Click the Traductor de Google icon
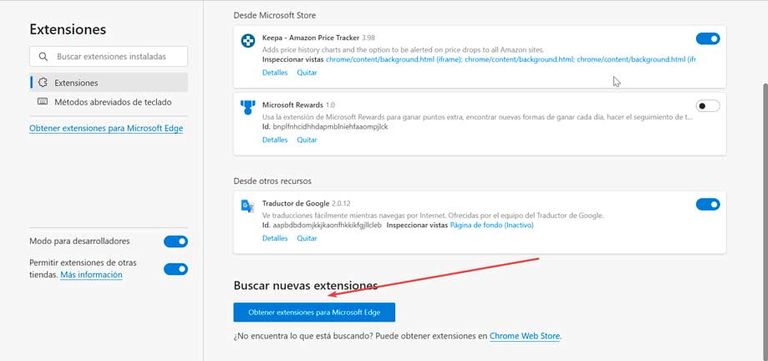768x361 pixels. (x=248, y=206)
